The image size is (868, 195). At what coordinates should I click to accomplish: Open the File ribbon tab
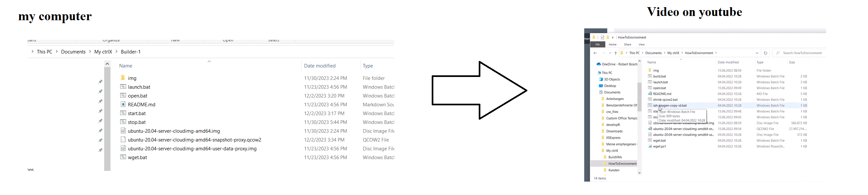click(597, 44)
